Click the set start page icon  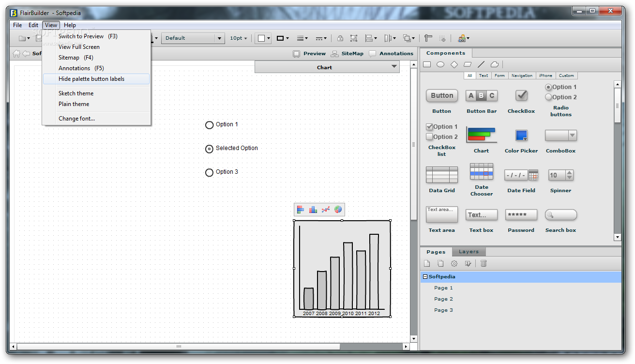pos(468,263)
